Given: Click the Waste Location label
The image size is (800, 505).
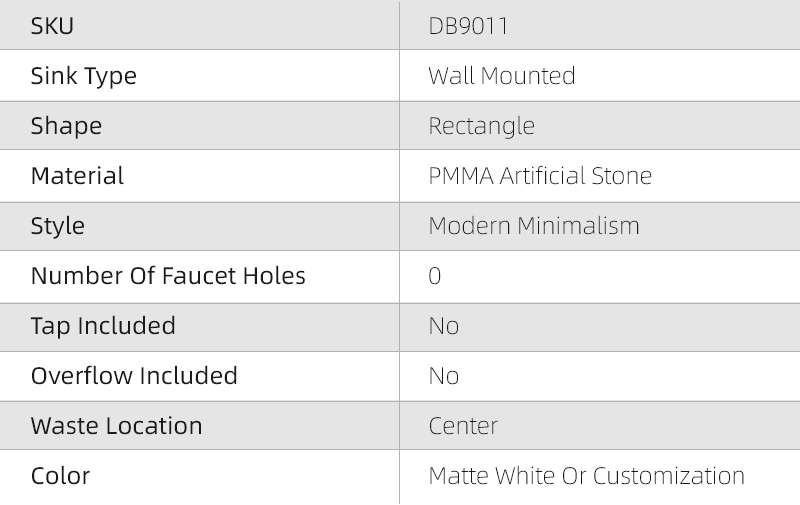Looking at the screenshot, I should point(116,426).
